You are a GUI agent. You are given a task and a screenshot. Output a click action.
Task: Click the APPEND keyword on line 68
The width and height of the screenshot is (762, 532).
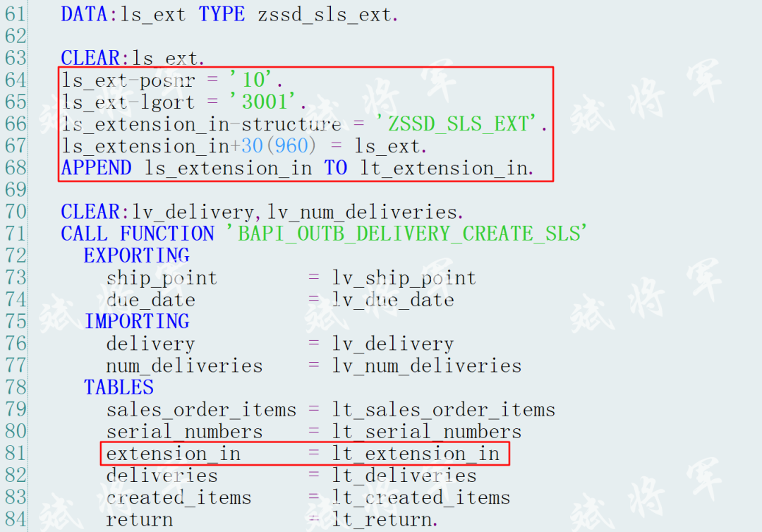96,168
